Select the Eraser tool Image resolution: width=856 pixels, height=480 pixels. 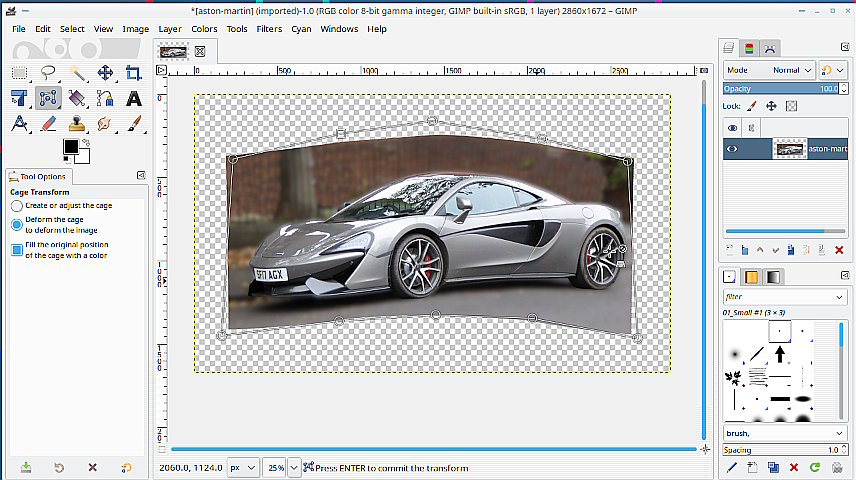tap(48, 124)
